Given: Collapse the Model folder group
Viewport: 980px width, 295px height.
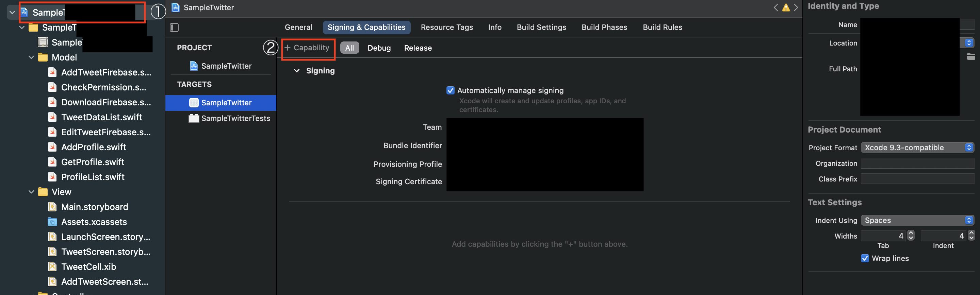Looking at the screenshot, I should tap(31, 57).
